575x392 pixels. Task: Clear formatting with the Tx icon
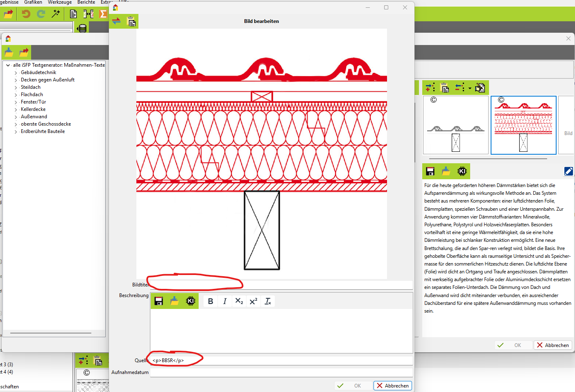click(268, 301)
